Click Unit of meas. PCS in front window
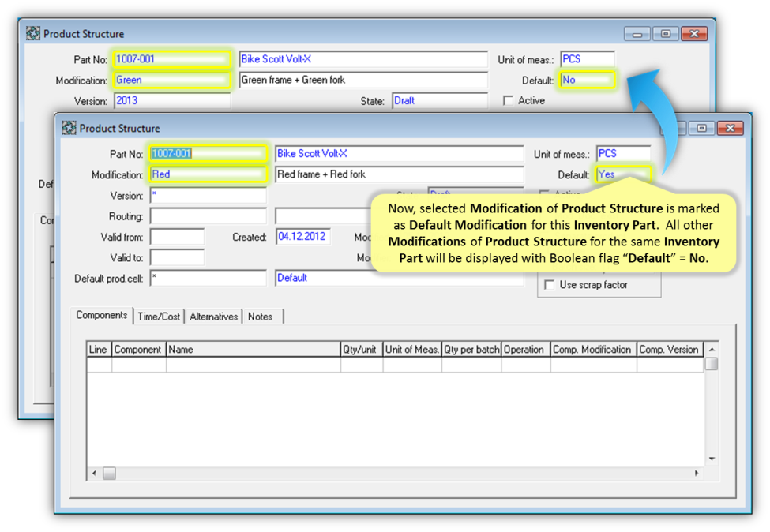The width and height of the screenshot is (770, 532). [x=624, y=154]
